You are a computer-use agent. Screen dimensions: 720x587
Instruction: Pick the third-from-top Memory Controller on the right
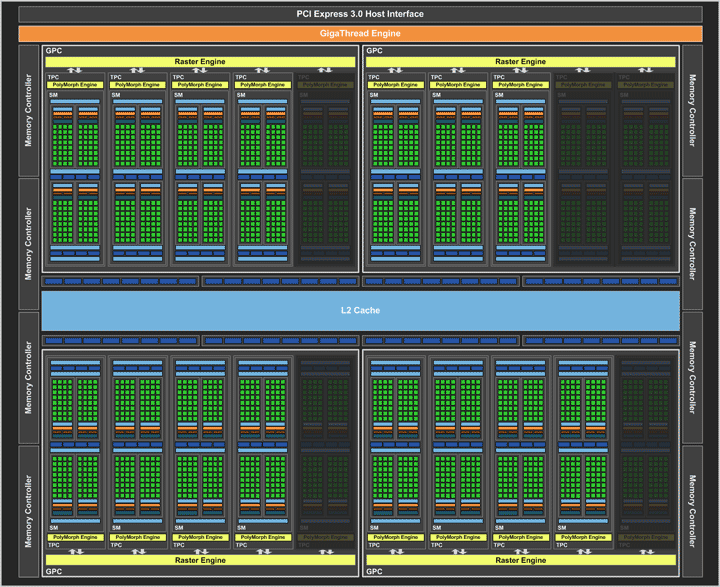coord(691,377)
